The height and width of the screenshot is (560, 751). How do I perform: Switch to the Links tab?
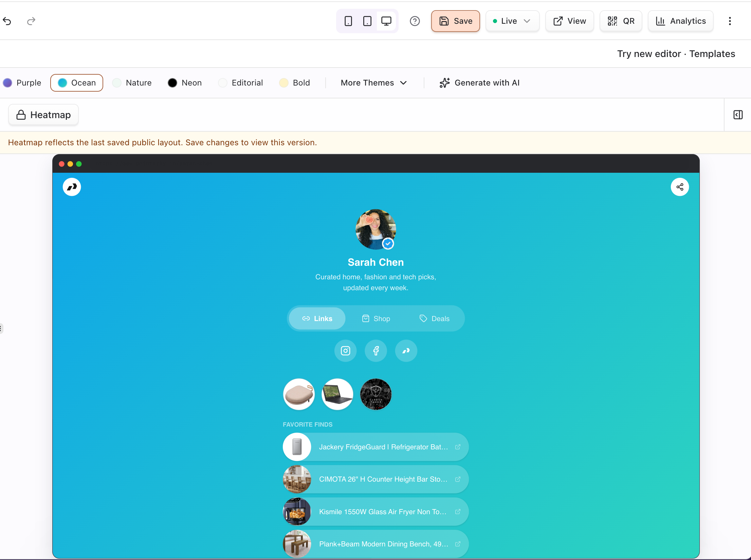click(317, 318)
